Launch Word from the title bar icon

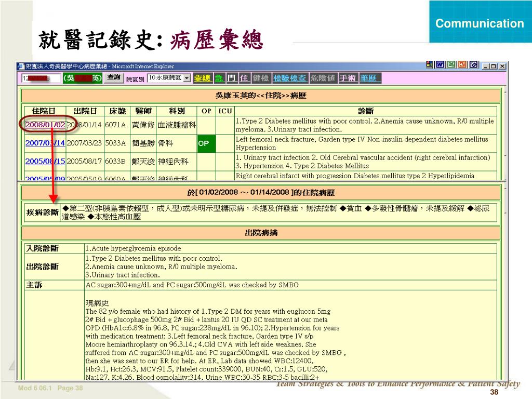click(441, 64)
